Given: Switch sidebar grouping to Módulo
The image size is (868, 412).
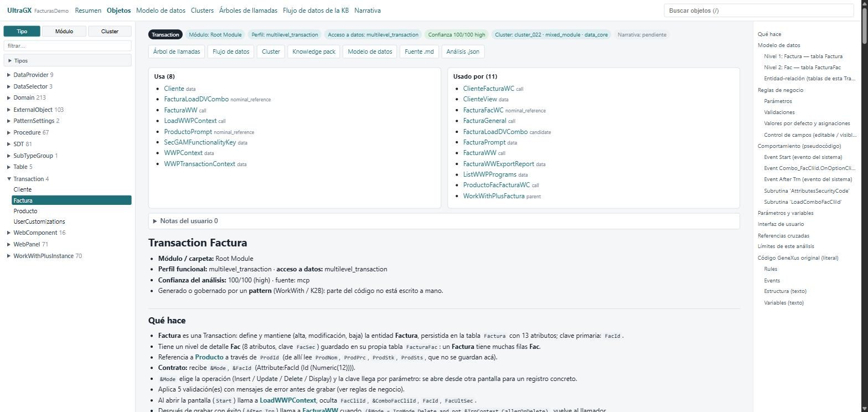Looking at the screenshot, I should (x=64, y=31).
